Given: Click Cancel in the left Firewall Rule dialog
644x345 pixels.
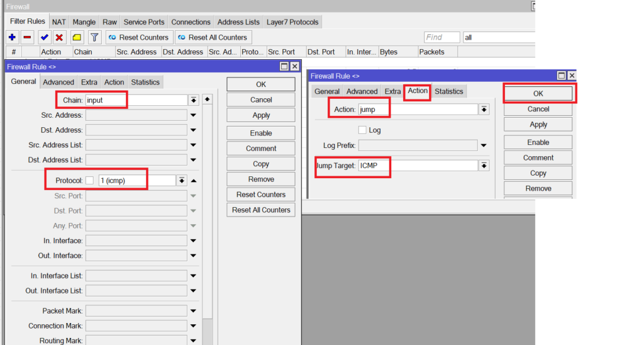Looking at the screenshot, I should click(x=261, y=100).
